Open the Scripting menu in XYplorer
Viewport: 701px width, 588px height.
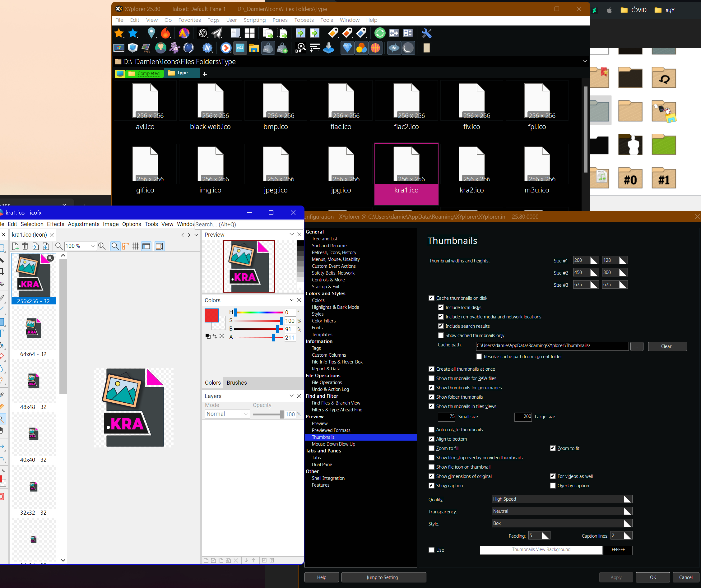pyautogui.click(x=254, y=20)
